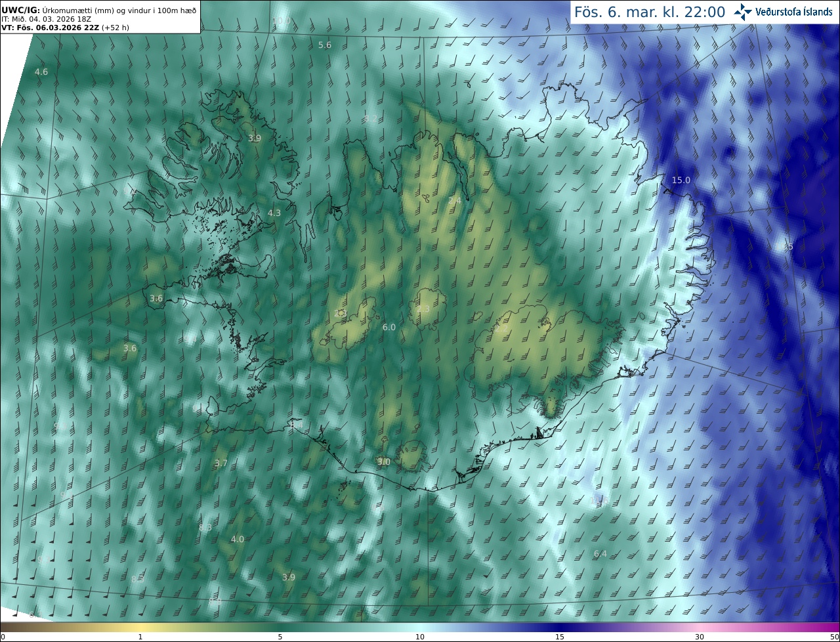Click the 'UWC/IG: Úrkomumætti (mm)' title line

pyautogui.click(x=100, y=10)
